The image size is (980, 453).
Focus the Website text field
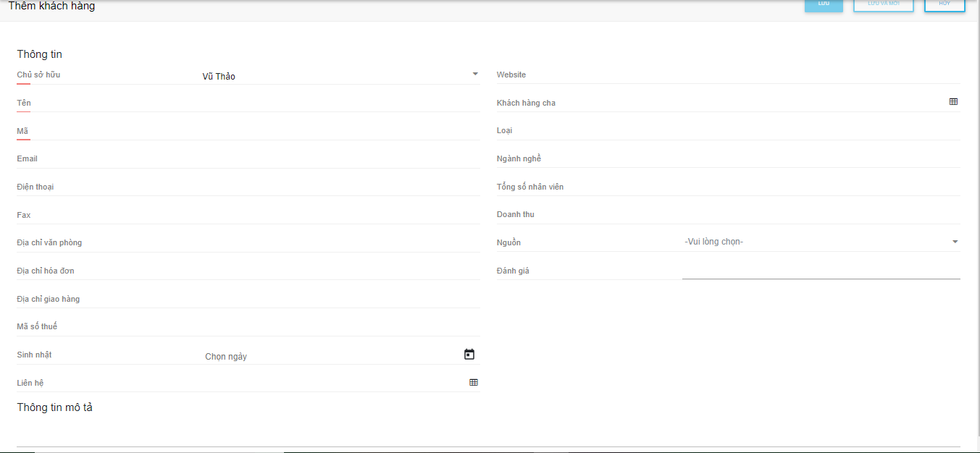pos(818,75)
